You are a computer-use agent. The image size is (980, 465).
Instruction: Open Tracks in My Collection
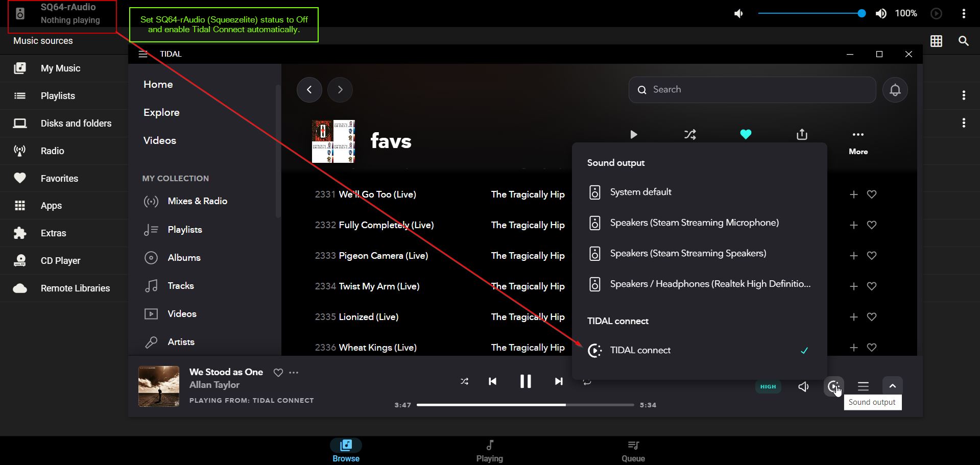click(x=169, y=286)
